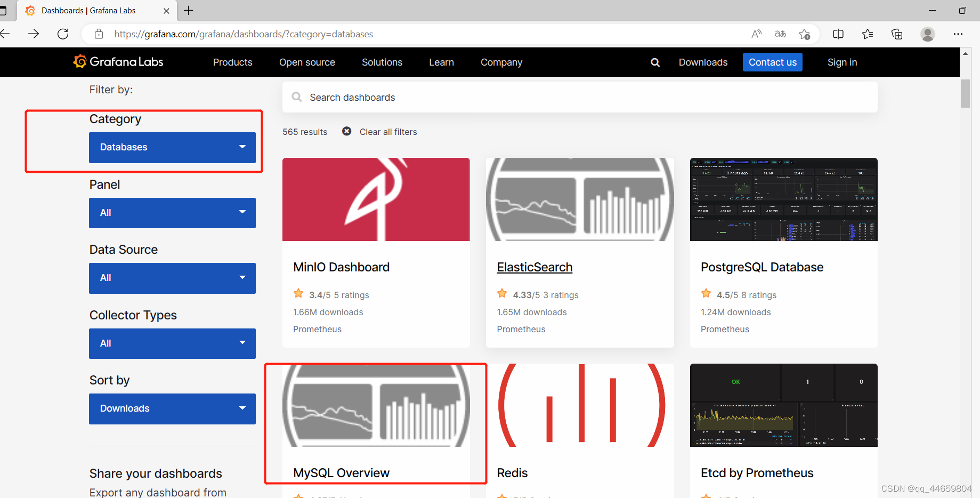The height and width of the screenshot is (498, 980).
Task: Click the 565 results text
Action: click(305, 132)
